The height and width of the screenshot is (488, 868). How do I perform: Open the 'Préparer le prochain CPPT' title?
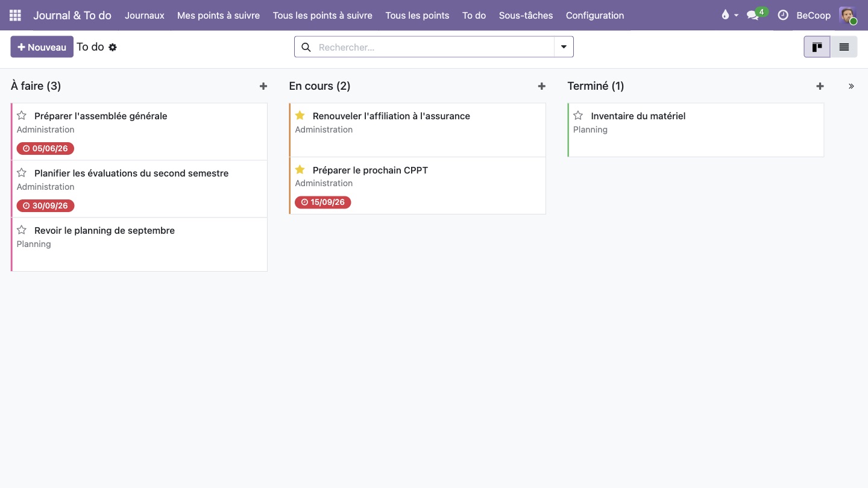[x=370, y=170]
